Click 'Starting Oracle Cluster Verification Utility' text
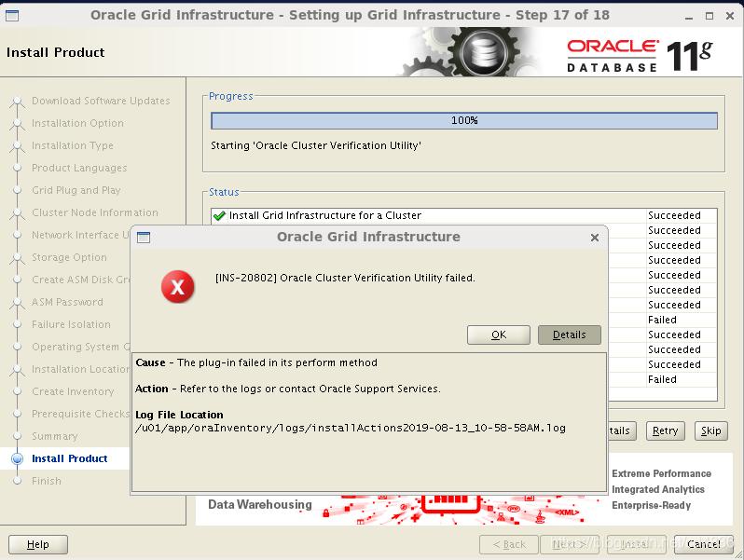This screenshot has height=560, width=744. (x=316, y=145)
